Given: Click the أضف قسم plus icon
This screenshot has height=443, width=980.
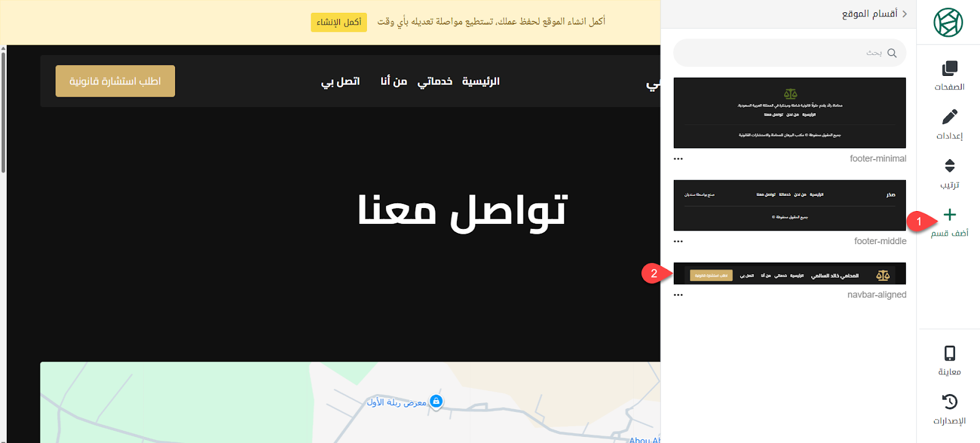Looking at the screenshot, I should pyautogui.click(x=949, y=215).
